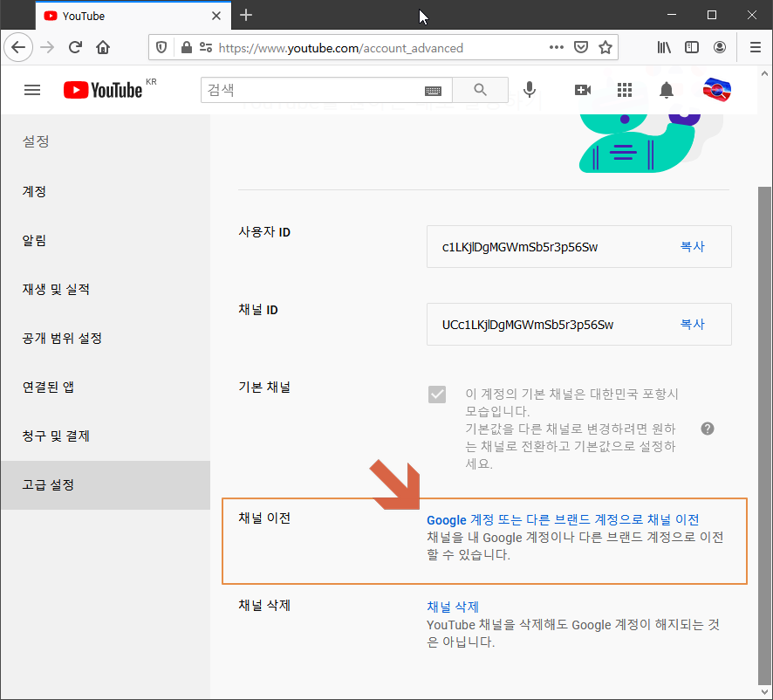
Task: Bookmark this page with star icon
Action: 605,47
